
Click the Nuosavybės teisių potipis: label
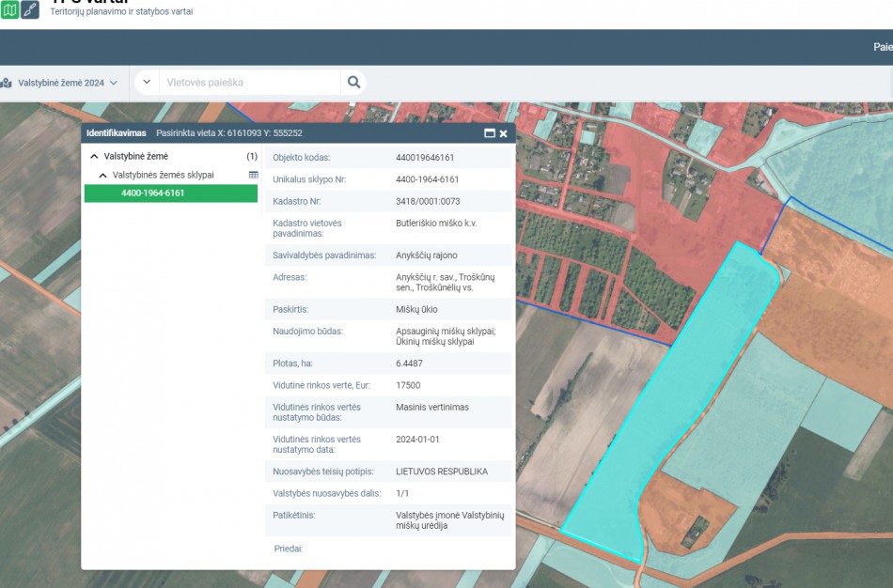point(323,472)
